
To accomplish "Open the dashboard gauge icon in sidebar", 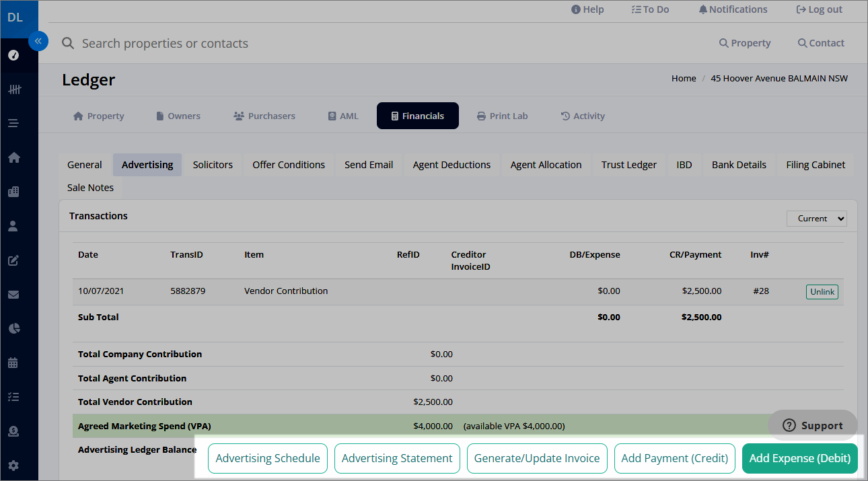I will point(13,55).
